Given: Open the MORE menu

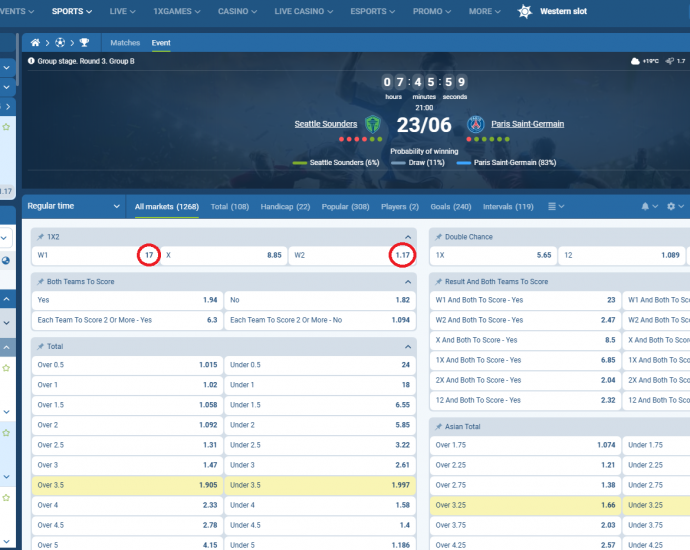Looking at the screenshot, I should tap(484, 11).
